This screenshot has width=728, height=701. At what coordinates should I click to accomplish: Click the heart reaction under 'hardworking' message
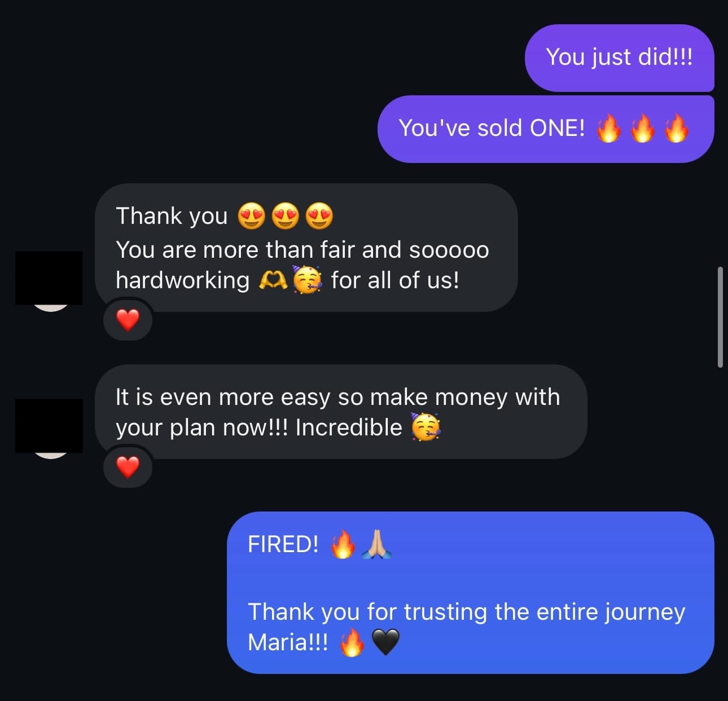click(x=128, y=320)
